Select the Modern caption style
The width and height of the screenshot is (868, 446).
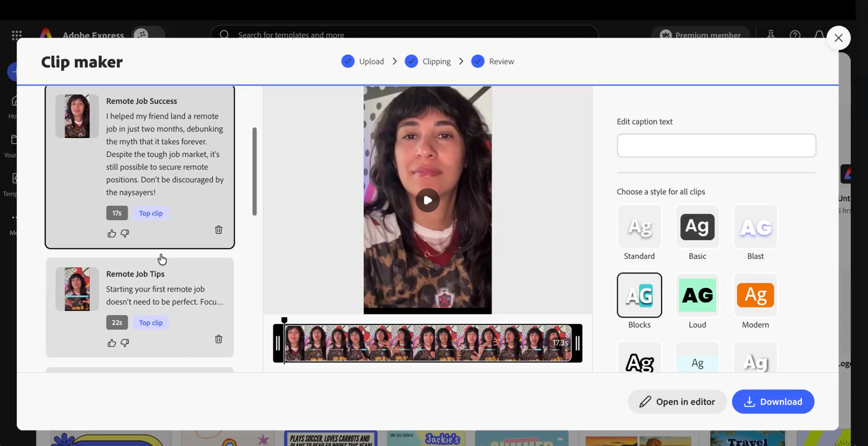pos(755,295)
